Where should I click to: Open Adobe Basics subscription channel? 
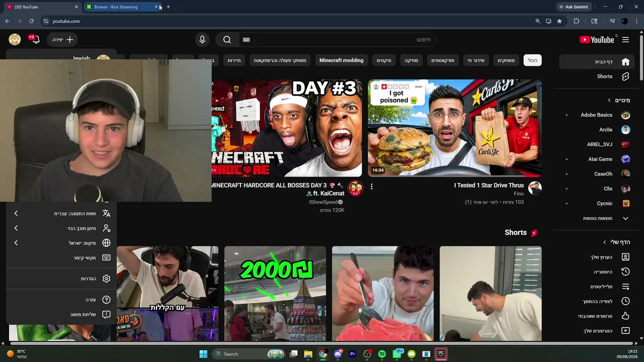click(x=597, y=115)
